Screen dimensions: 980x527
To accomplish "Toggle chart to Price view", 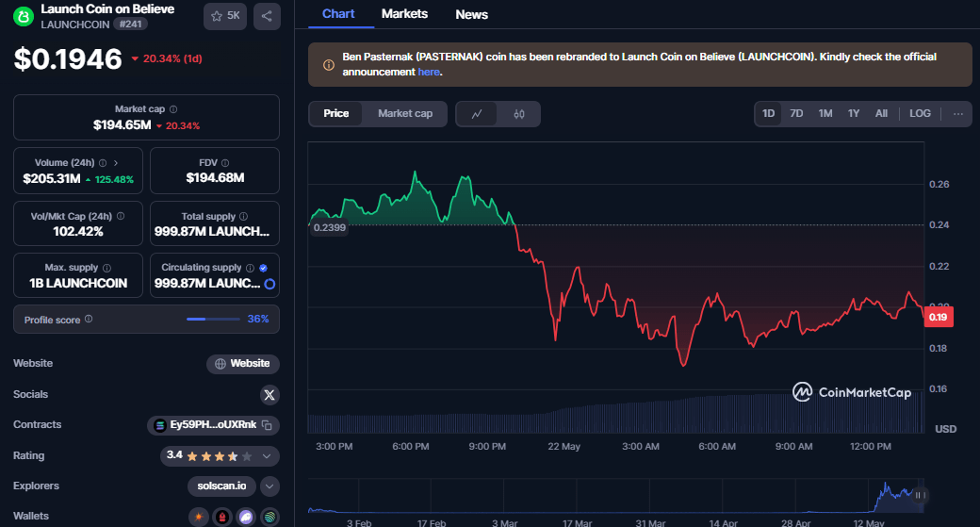I will (336, 114).
